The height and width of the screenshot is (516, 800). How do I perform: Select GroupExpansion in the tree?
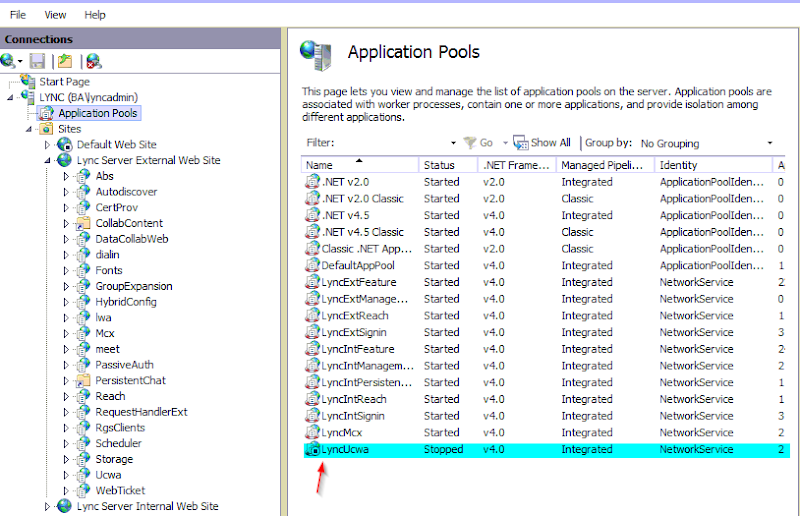134,286
